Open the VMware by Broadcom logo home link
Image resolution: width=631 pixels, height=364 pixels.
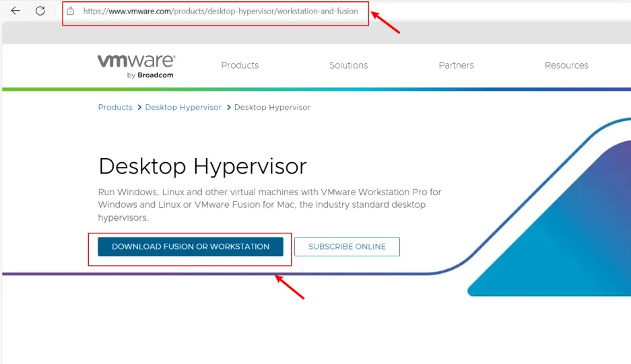point(137,67)
